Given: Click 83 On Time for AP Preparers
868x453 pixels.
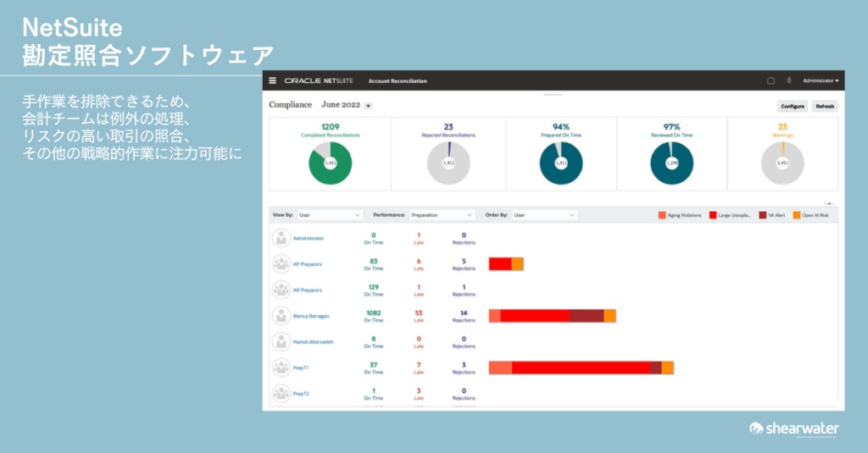Looking at the screenshot, I should point(374,264).
